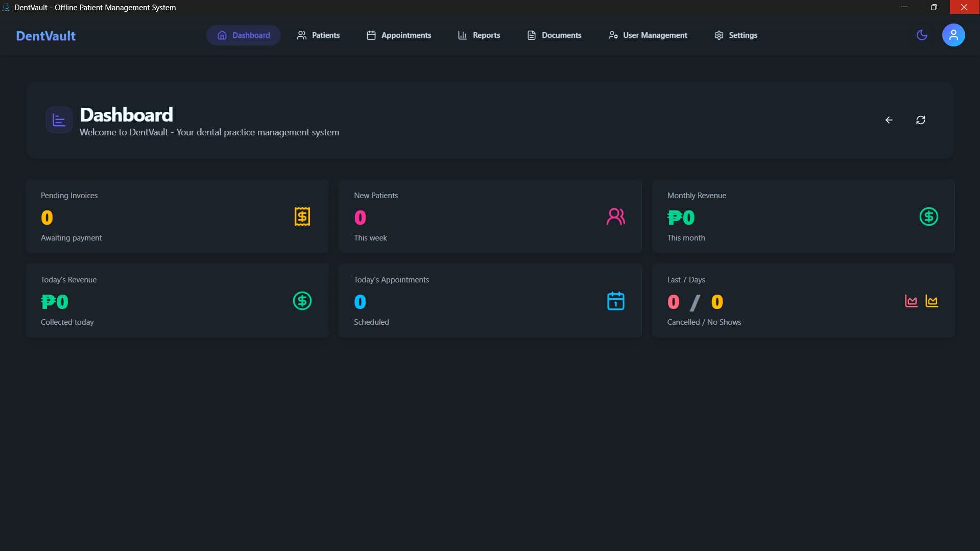
Task: Open the Settings page
Action: (735, 35)
